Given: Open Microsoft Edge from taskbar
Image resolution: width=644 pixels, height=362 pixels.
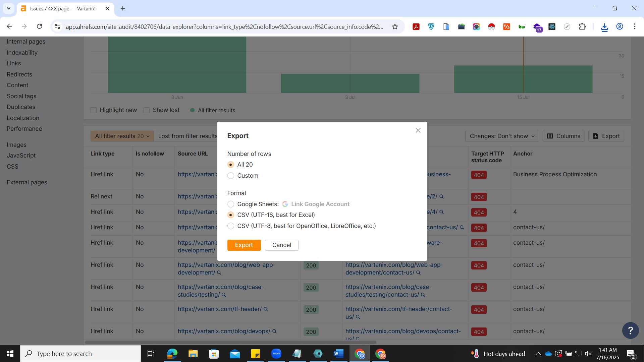Looking at the screenshot, I should [172, 354].
